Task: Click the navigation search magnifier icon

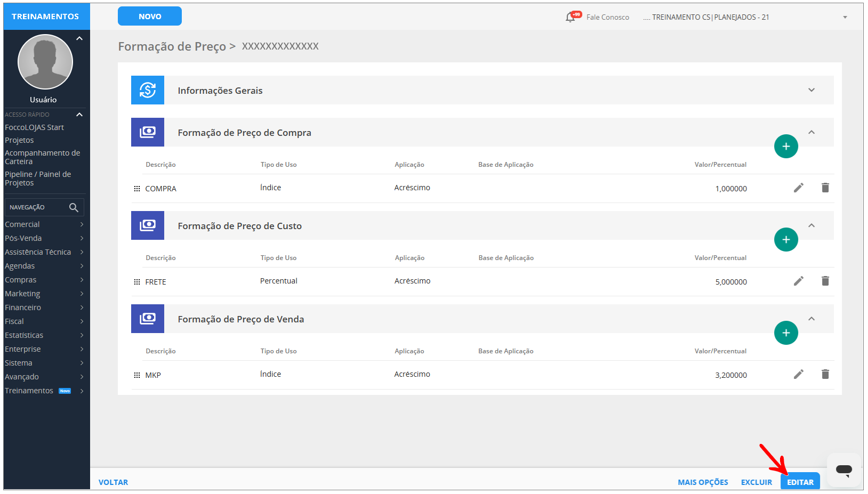Action: pyautogui.click(x=74, y=207)
